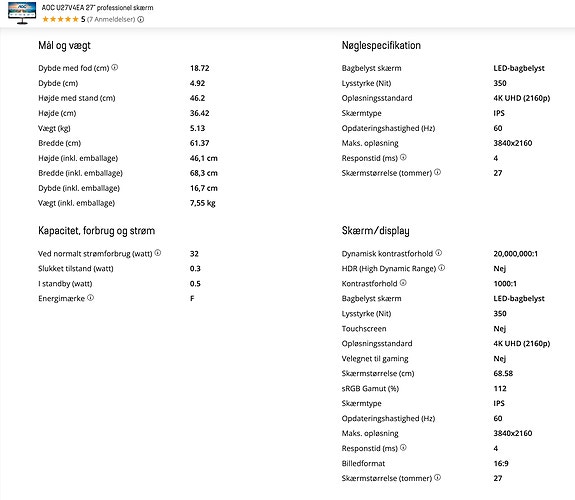Click info icon beside bottom Skærmstørrelse (tommer)
This screenshot has height=500, width=575.
437,478
